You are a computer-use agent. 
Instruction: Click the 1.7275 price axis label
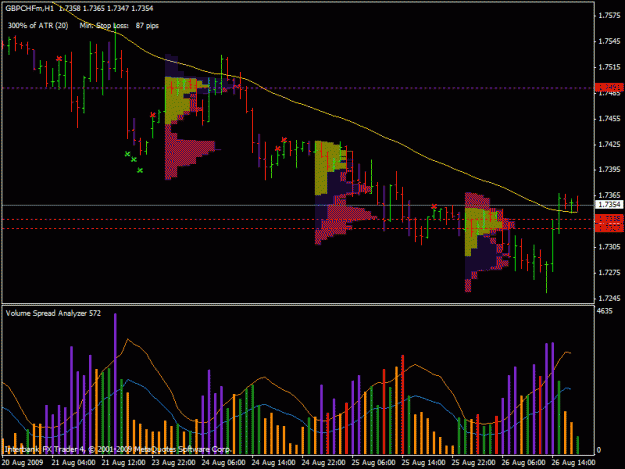(x=609, y=272)
